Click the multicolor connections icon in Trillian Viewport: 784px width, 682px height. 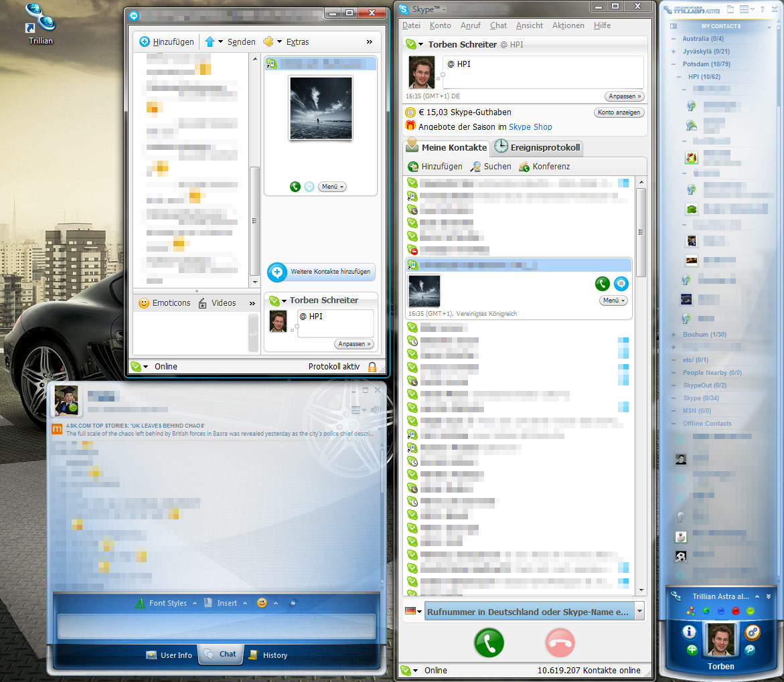pyautogui.click(x=691, y=611)
